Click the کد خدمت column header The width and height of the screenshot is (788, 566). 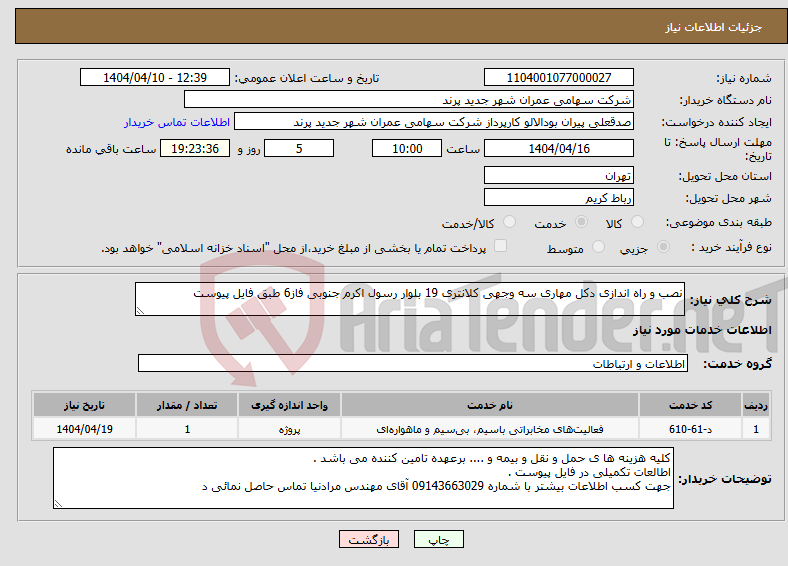[691, 405]
